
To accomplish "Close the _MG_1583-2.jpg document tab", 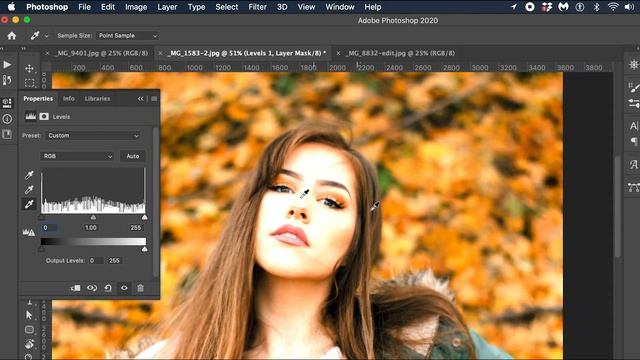I will click(160, 53).
